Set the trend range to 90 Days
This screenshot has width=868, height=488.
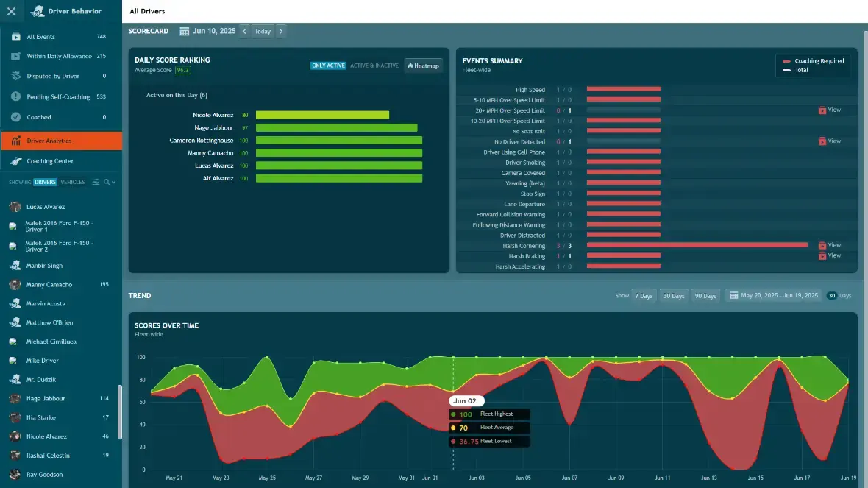[705, 296]
